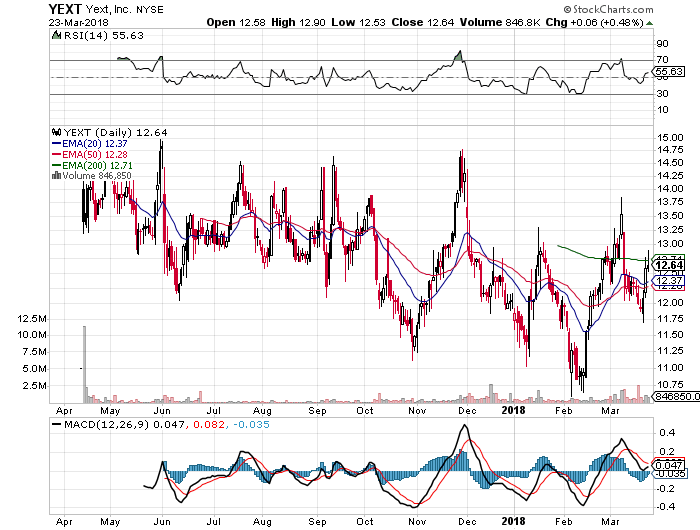This screenshot has height=530, width=700.
Task: Click the Close 12.64 value
Action: click(x=423, y=22)
